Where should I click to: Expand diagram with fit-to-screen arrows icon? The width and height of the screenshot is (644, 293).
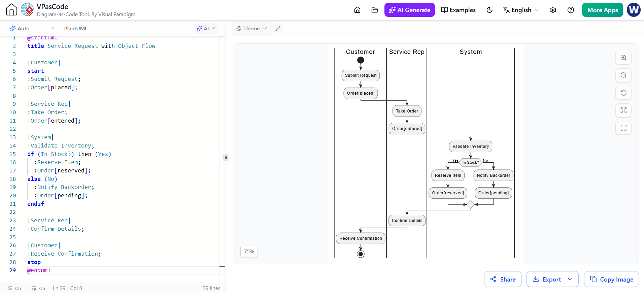[623, 110]
